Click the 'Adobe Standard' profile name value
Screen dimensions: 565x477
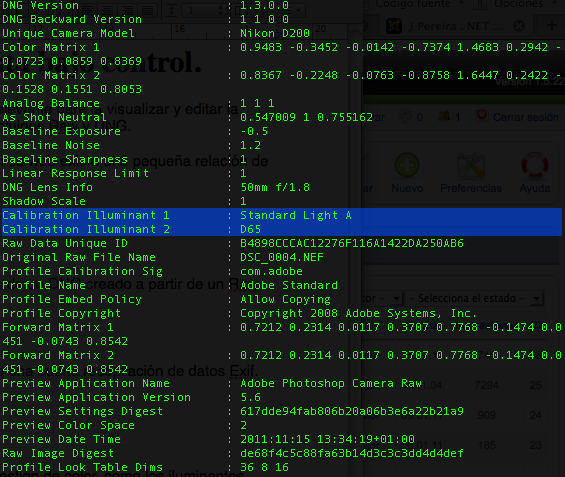(x=289, y=285)
